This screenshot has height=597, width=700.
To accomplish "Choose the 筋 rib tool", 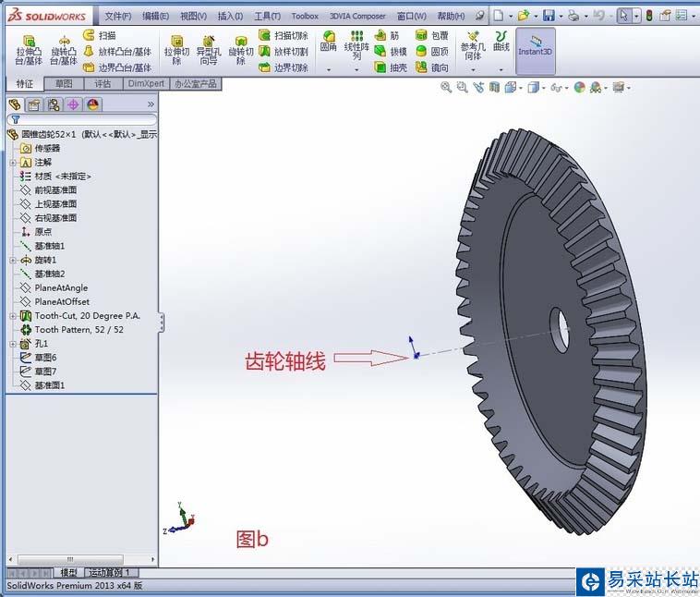I will point(387,35).
